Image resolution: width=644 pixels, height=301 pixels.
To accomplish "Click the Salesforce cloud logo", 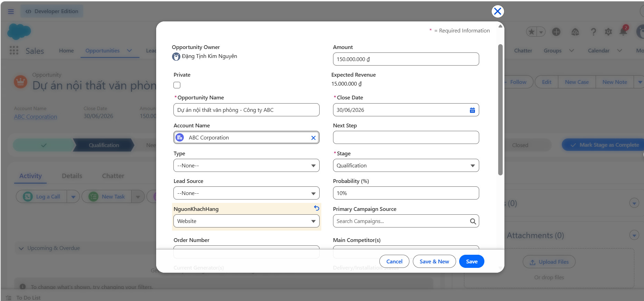I will tap(19, 32).
